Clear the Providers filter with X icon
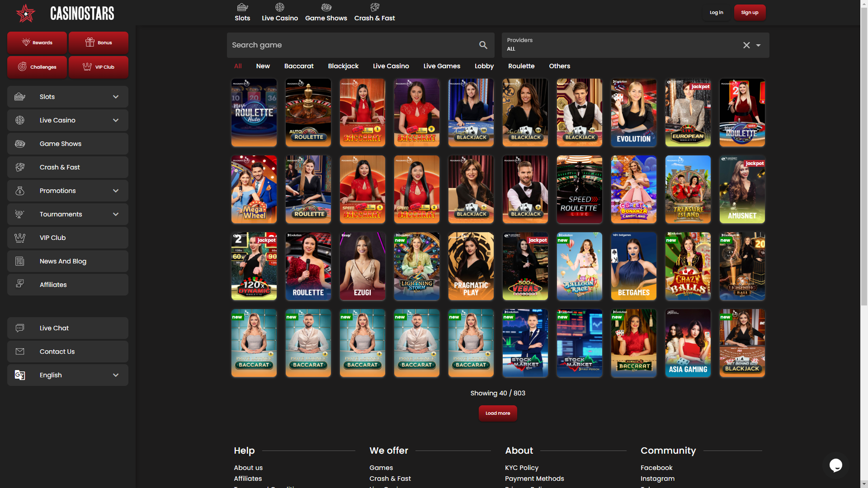 pos(746,45)
